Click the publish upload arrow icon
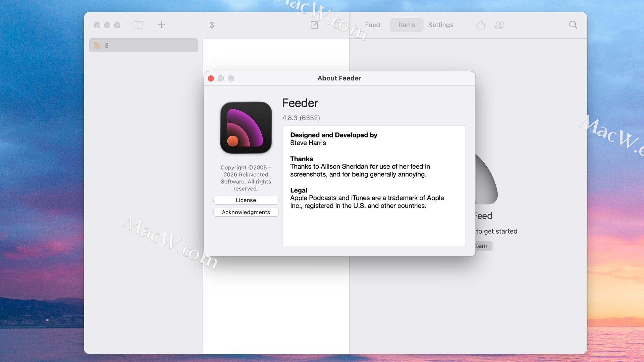Viewport: 644px width, 362px height. [336, 25]
